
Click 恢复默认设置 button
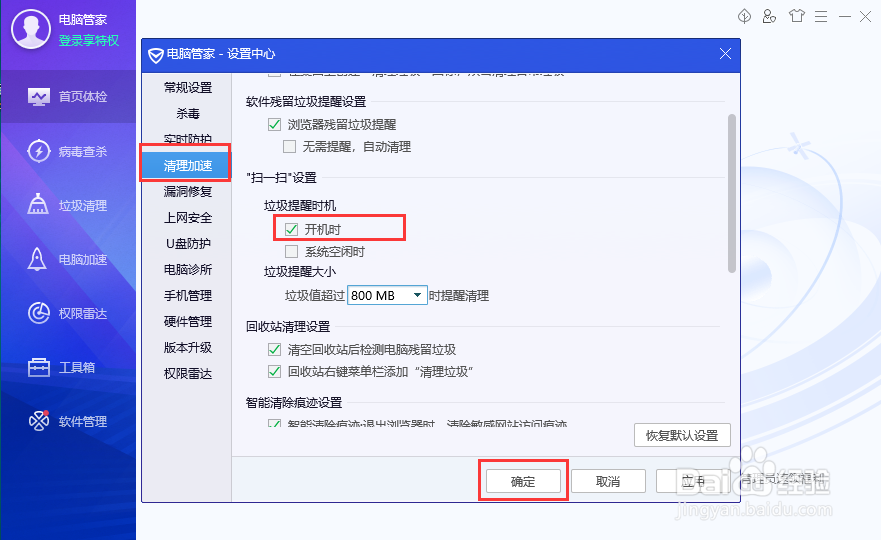[x=682, y=435]
